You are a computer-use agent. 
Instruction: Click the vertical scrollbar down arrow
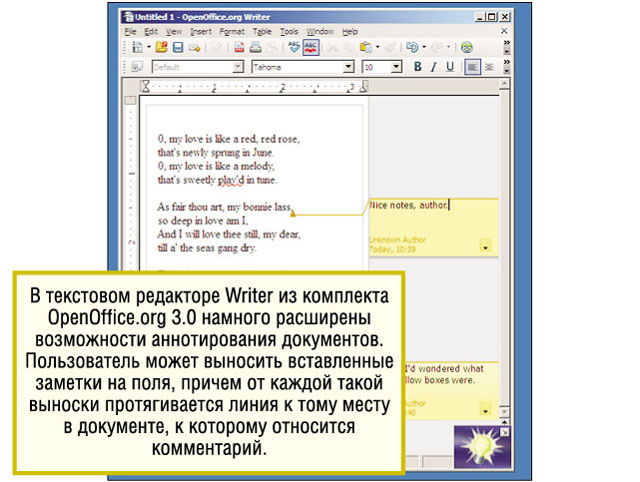(x=504, y=412)
